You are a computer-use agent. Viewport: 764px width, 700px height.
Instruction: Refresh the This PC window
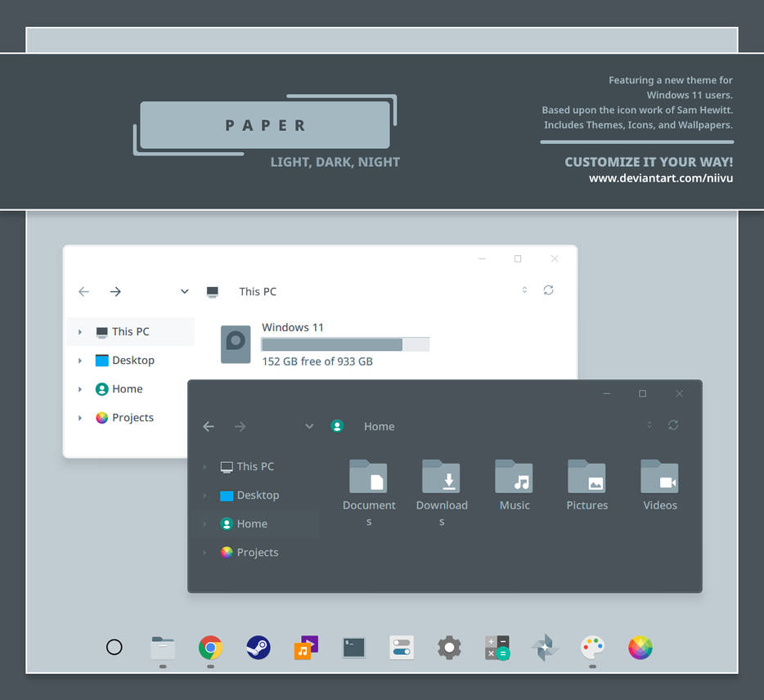(548, 290)
